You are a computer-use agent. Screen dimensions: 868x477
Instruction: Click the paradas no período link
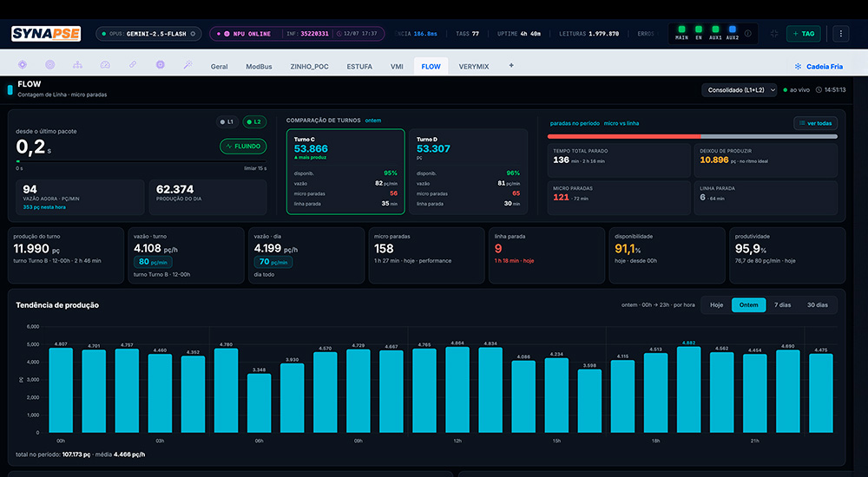coord(575,123)
